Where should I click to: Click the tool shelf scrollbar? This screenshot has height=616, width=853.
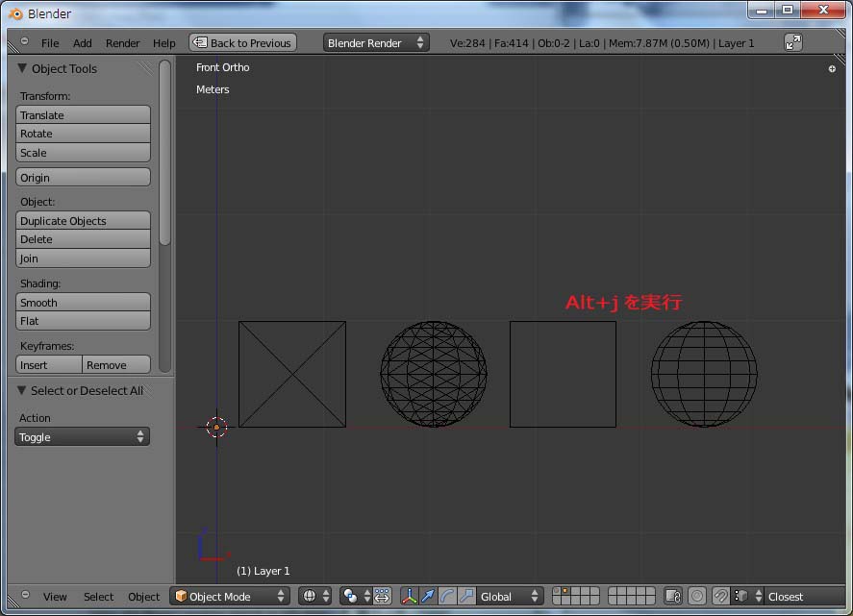point(164,153)
